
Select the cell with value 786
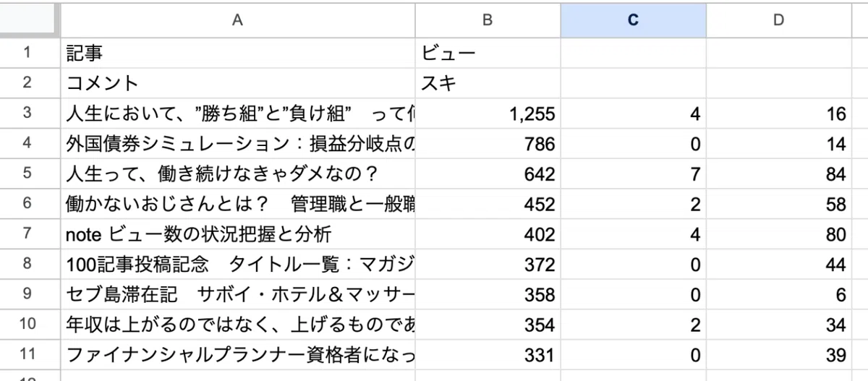pos(488,144)
